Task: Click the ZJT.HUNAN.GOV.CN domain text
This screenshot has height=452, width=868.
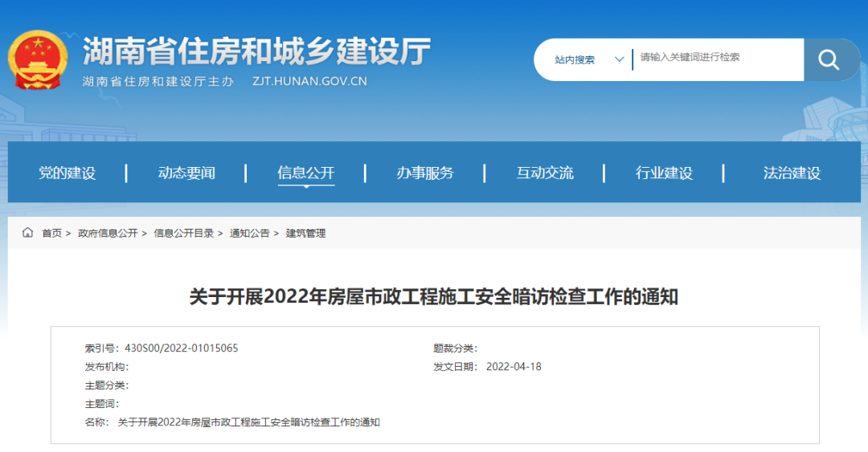Action: (309, 81)
